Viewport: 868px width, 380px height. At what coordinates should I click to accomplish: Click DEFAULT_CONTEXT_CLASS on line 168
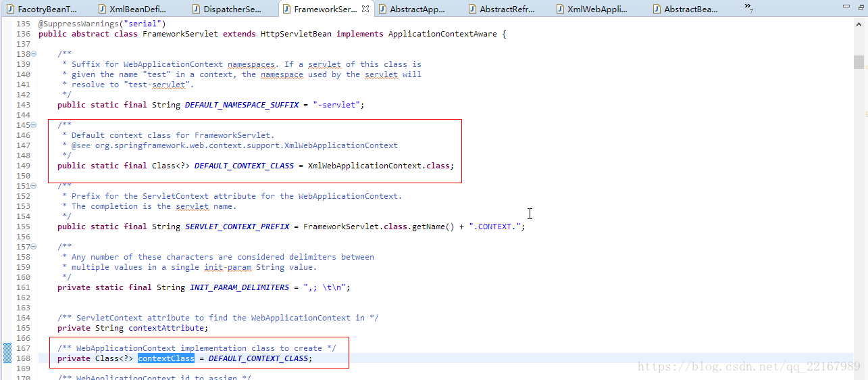click(259, 358)
